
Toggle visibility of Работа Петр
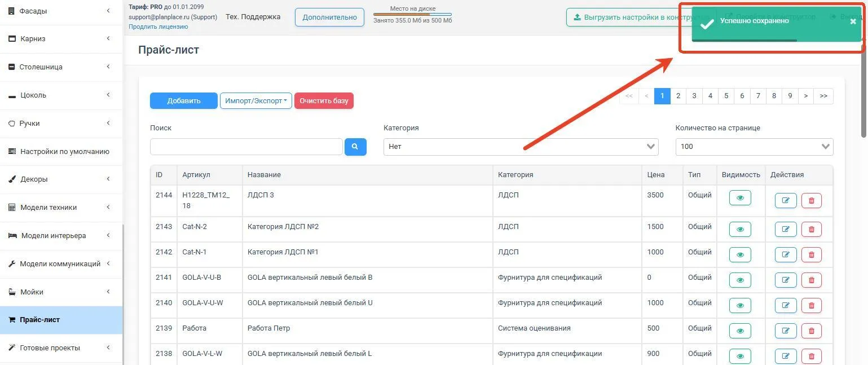(x=740, y=331)
